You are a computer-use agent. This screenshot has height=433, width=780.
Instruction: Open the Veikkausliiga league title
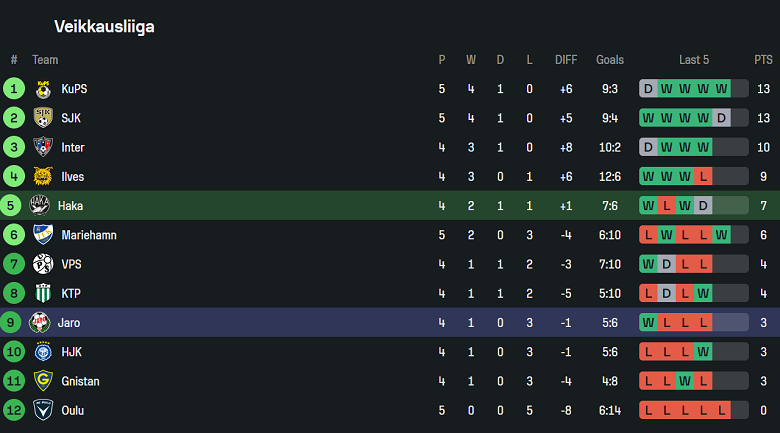point(104,26)
